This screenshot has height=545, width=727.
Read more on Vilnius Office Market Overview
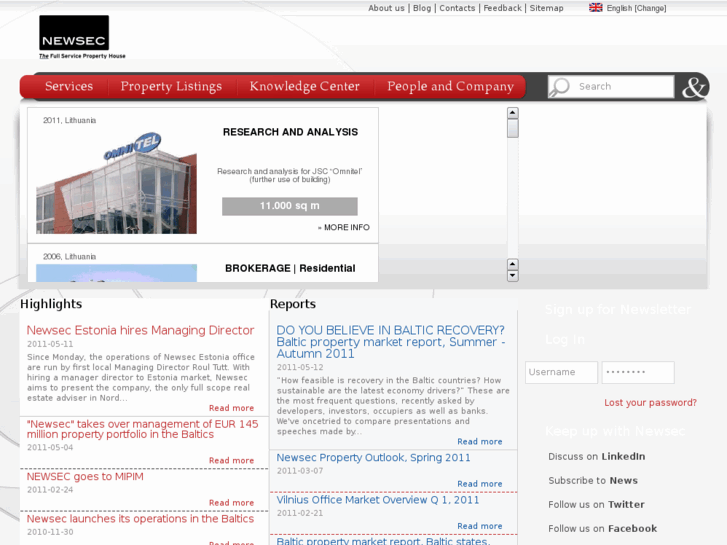pos(480,526)
